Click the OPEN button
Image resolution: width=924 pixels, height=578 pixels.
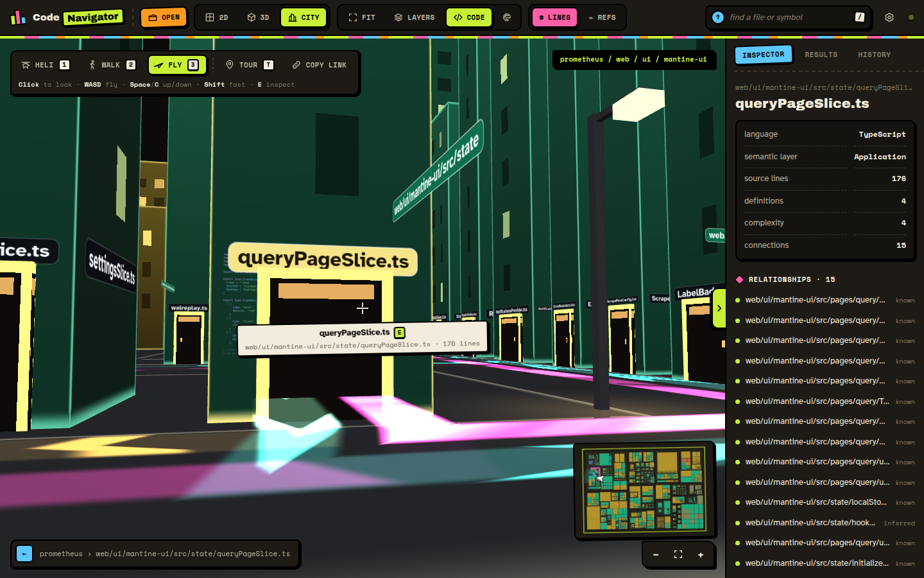164,17
